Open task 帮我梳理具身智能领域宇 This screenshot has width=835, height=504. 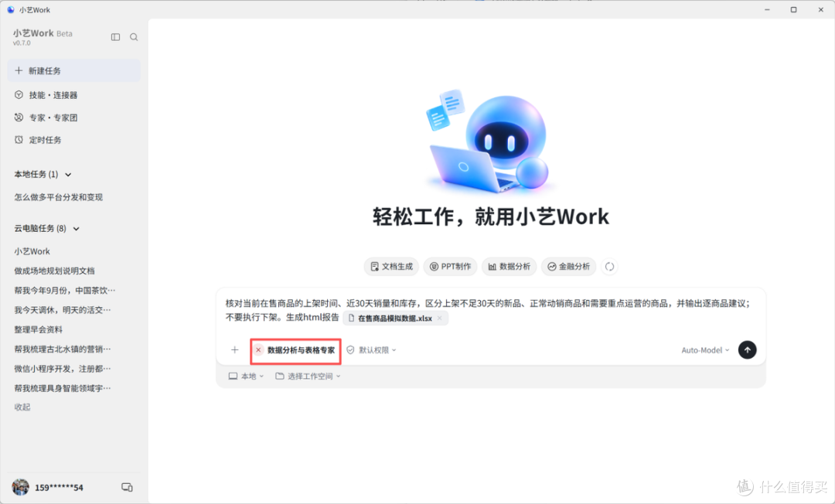coord(63,388)
